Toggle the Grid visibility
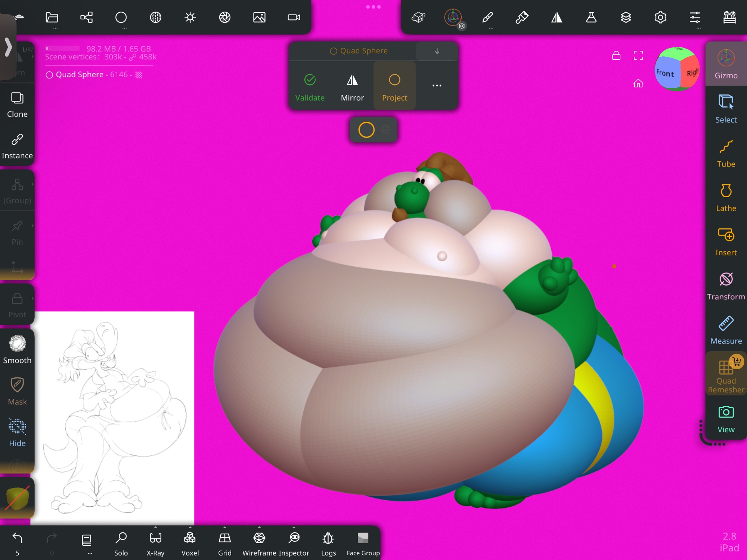The height and width of the screenshot is (560, 747). [224, 542]
